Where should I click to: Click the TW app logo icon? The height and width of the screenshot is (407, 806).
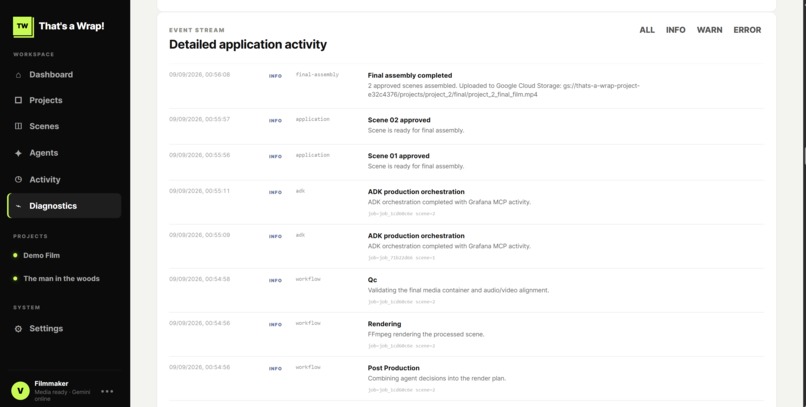pyautogui.click(x=23, y=27)
